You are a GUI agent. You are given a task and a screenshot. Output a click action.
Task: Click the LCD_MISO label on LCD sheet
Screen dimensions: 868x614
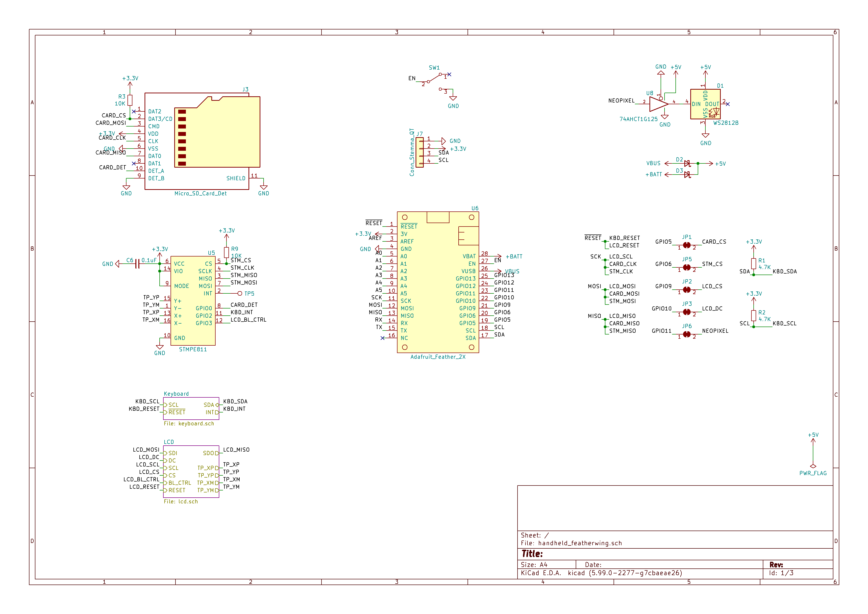coord(236,450)
